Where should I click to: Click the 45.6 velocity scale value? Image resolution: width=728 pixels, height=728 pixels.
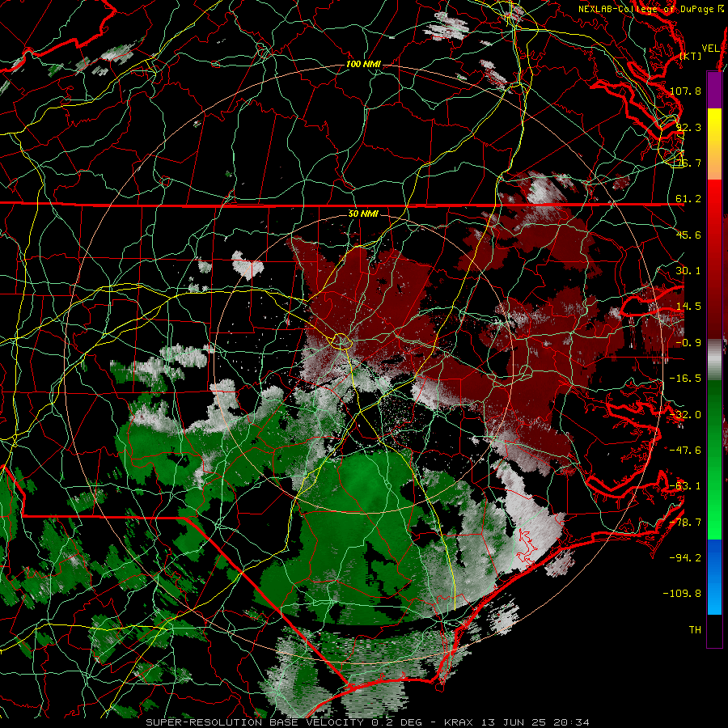click(688, 235)
